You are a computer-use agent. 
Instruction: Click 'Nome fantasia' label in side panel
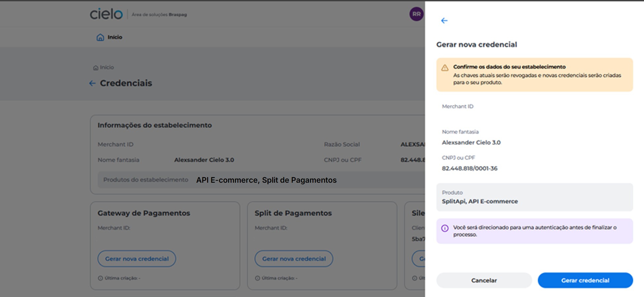460,132
